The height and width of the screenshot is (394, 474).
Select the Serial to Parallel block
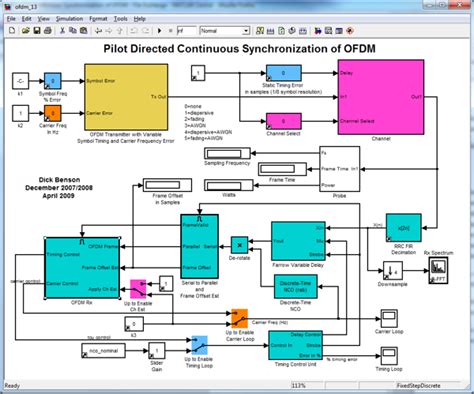point(199,246)
